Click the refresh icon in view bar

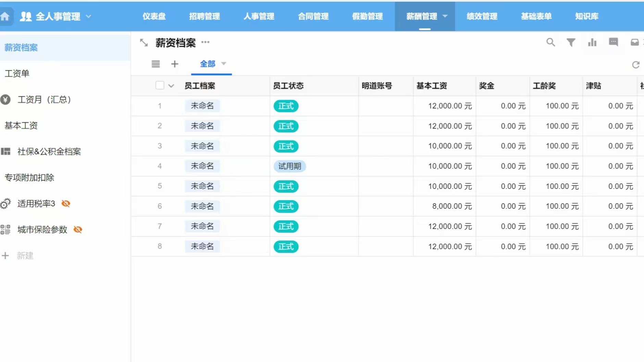[636, 65]
